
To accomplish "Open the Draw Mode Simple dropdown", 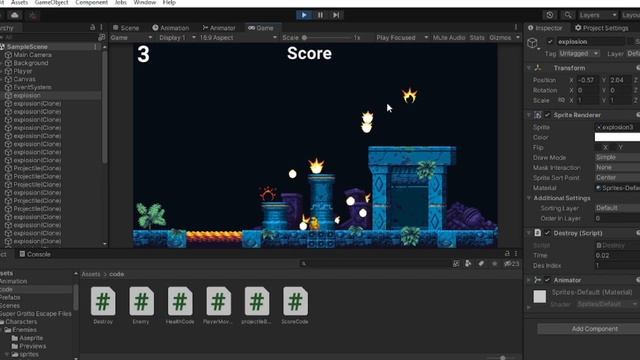I will [617, 158].
